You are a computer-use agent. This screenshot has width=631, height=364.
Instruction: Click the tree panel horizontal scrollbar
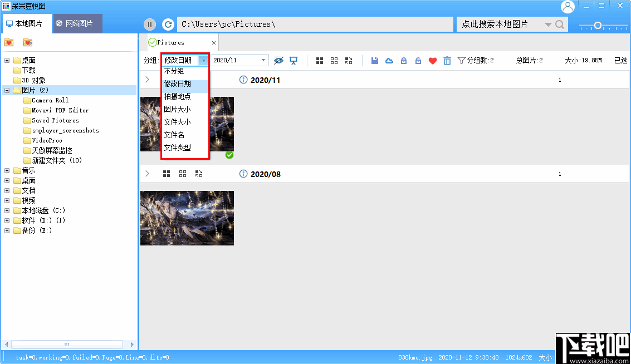coord(67,345)
